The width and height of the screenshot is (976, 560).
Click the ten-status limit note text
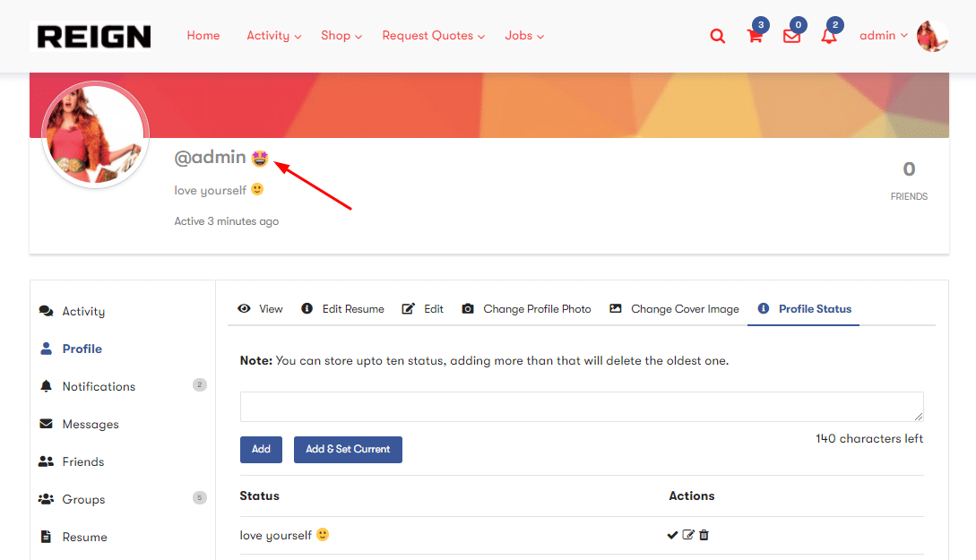[x=484, y=361]
